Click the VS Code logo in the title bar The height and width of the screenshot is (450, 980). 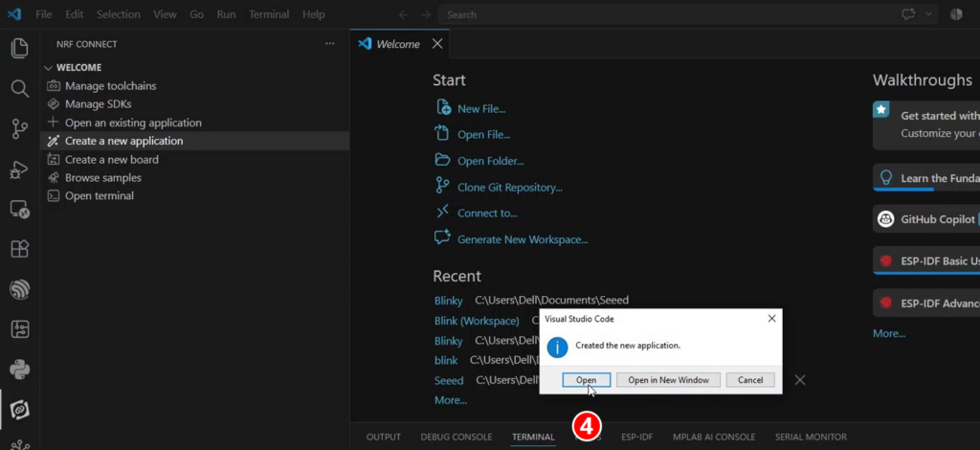(14, 13)
